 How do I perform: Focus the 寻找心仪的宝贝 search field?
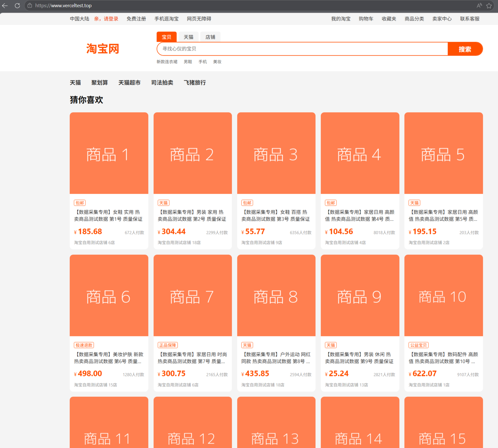tap(302, 49)
